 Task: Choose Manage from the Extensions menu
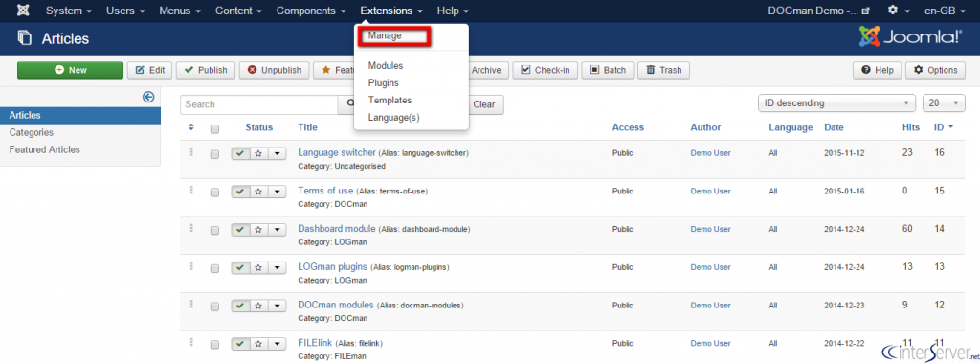point(385,36)
